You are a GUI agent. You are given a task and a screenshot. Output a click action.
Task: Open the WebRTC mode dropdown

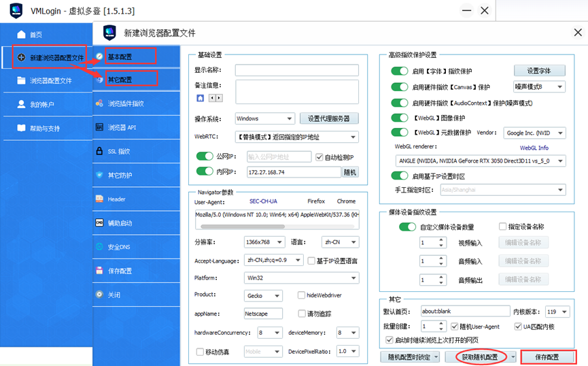pos(296,137)
